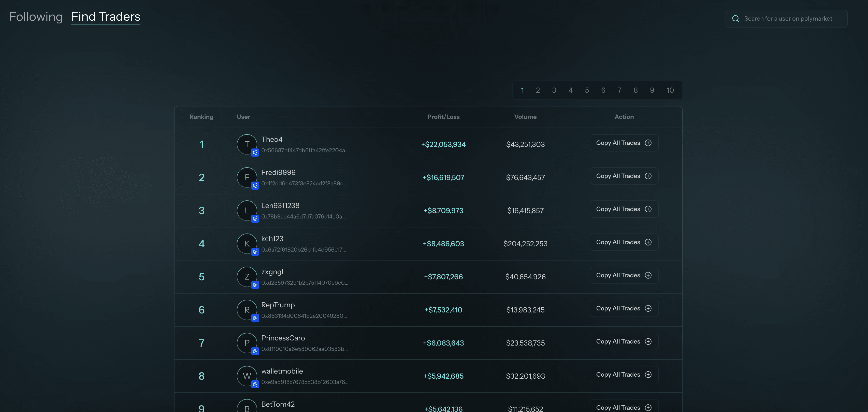Viewport: 868px width, 412px height.
Task: Copy All Trades for walletmobile
Action: pyautogui.click(x=624, y=375)
